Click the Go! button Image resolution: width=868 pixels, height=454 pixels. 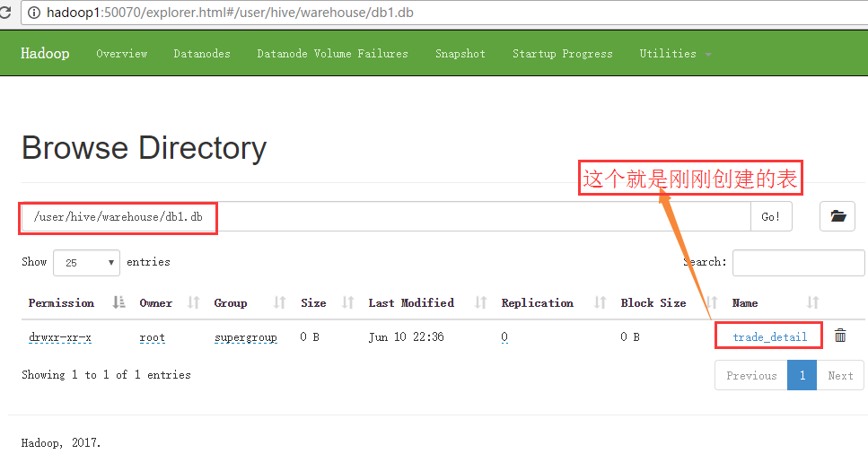coord(771,216)
